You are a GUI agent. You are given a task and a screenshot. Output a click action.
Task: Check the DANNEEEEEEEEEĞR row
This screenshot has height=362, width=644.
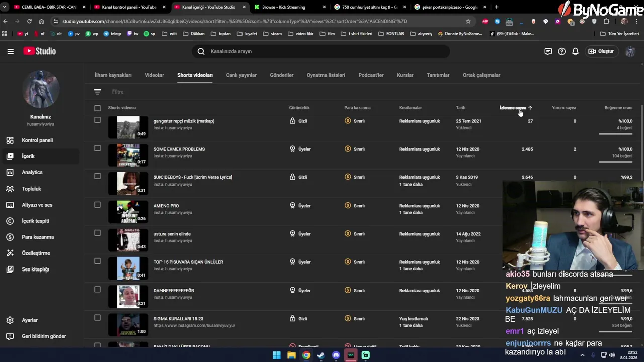97,289
